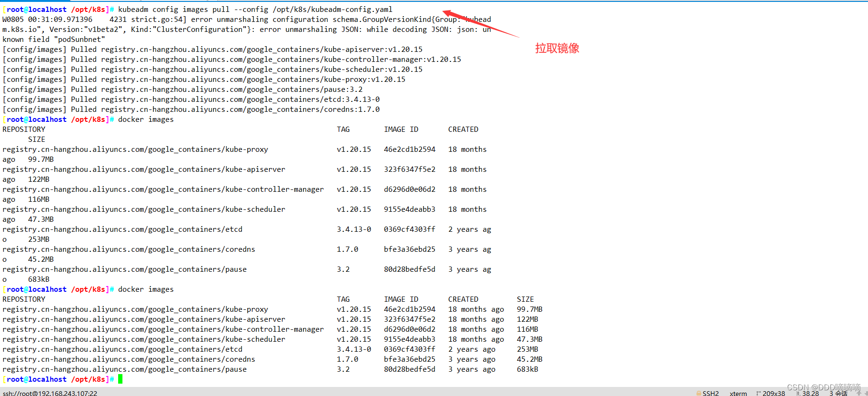
Task: Click the 122MB size in second table
Action: [527, 319]
